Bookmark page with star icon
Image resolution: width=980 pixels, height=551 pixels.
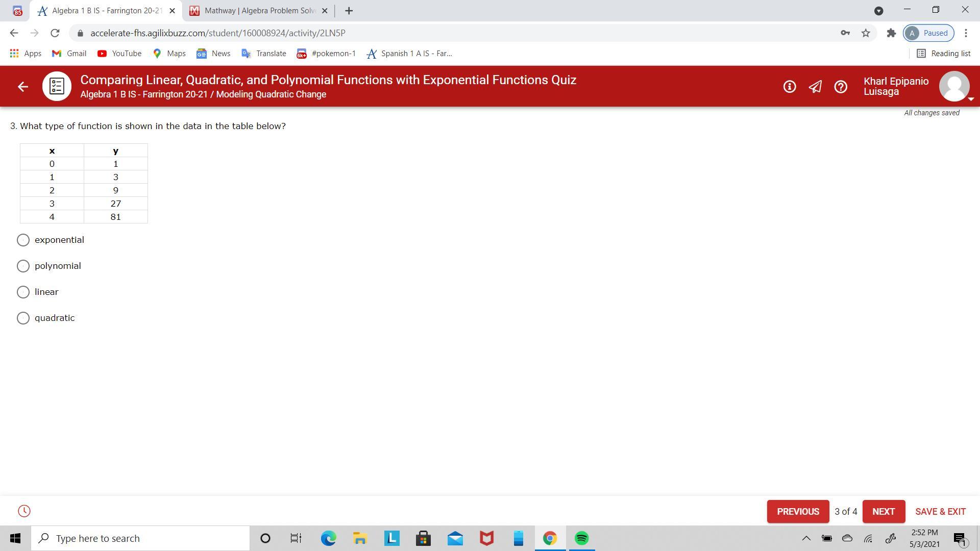click(x=866, y=33)
